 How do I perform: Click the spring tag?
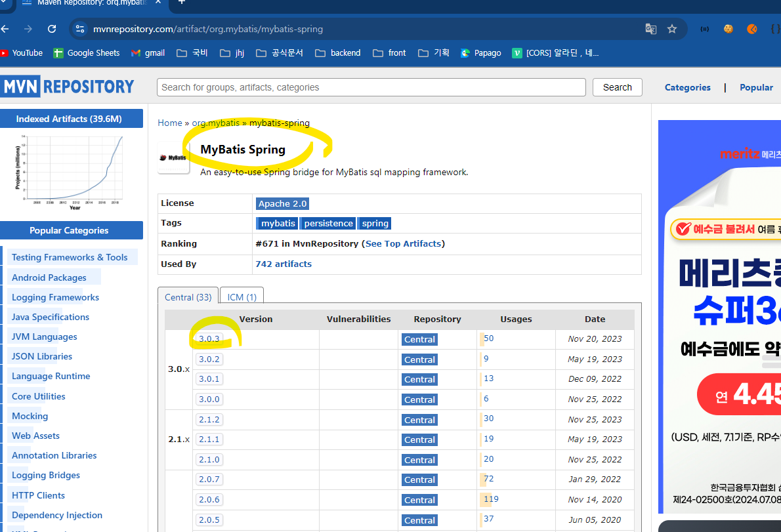point(375,224)
